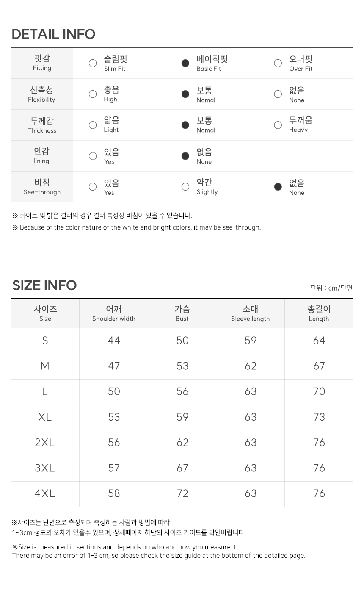Click the XL size row label
Viewport: 364px width, 607px height.
point(45,417)
